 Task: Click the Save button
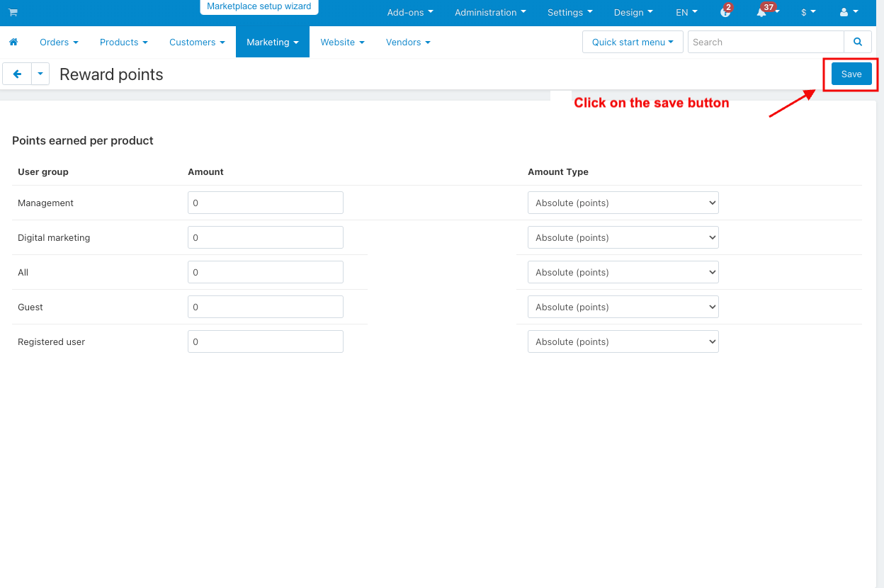pos(851,74)
